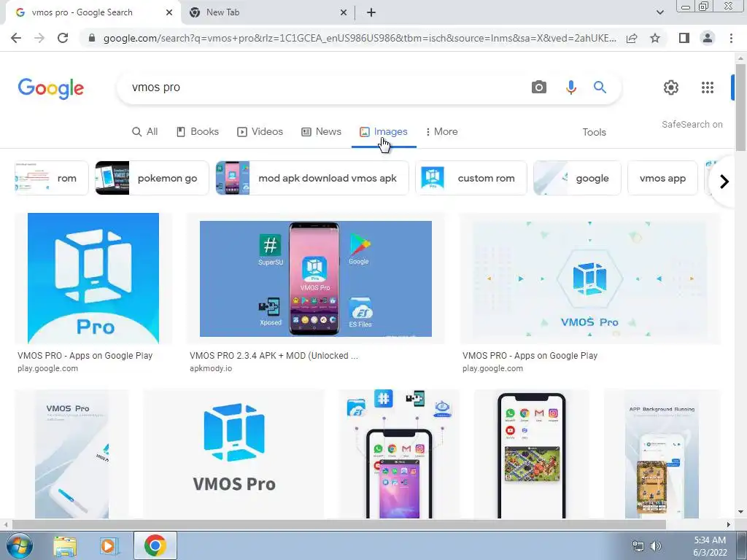This screenshot has height=560, width=747.
Task: Open the Tools filter options
Action: click(594, 132)
